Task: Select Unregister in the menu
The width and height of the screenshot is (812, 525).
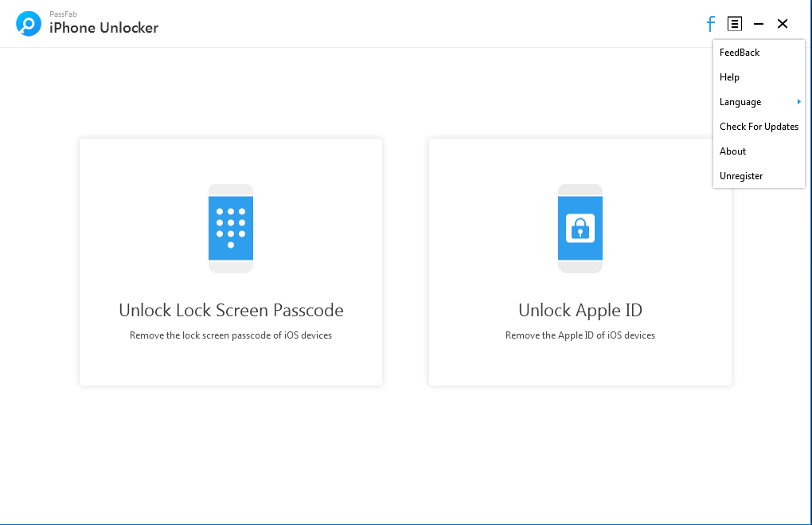Action: pos(759,176)
